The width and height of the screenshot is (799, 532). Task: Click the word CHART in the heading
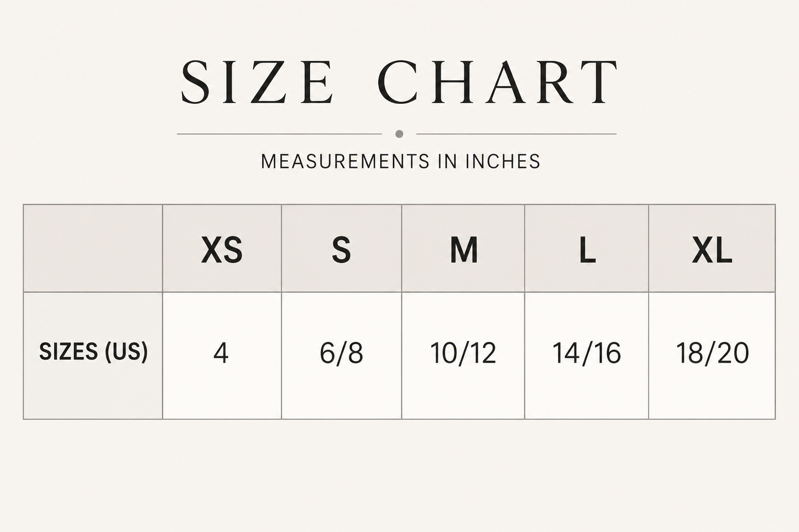tap(498, 82)
